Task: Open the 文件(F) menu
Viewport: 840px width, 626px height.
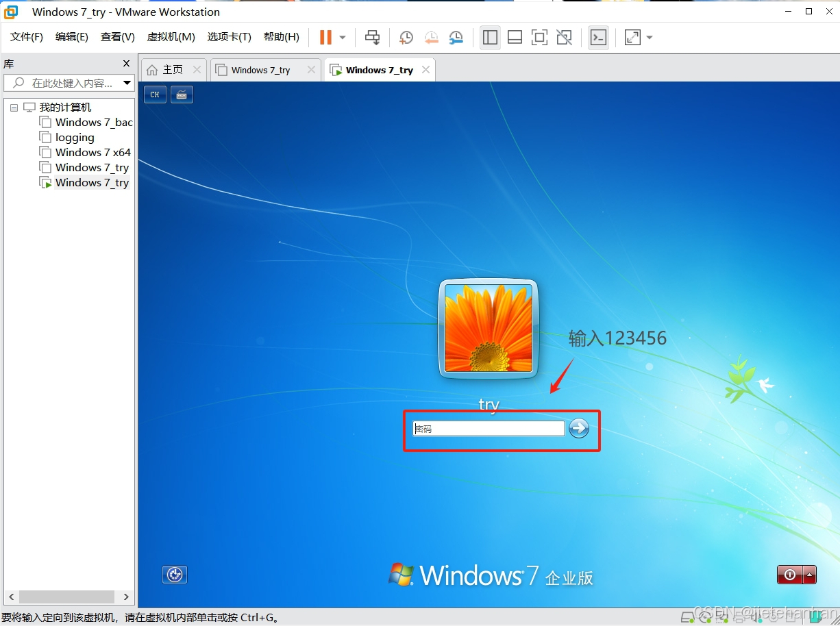Action: [27, 37]
